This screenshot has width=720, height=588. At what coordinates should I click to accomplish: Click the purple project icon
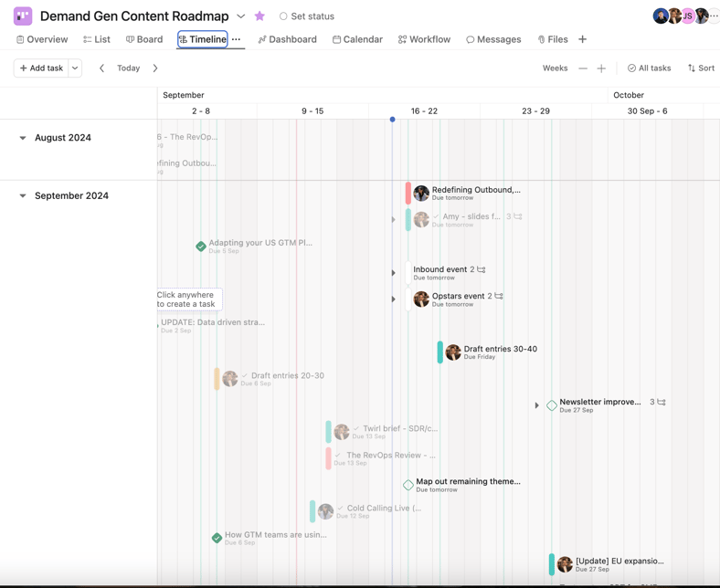23,16
